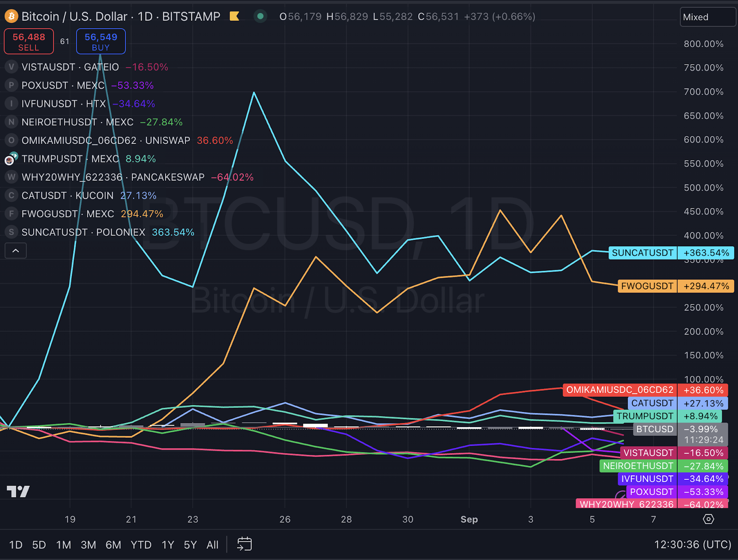This screenshot has width=738, height=560.
Task: Collapse the symbol legend with chevron
Action: tap(16, 251)
